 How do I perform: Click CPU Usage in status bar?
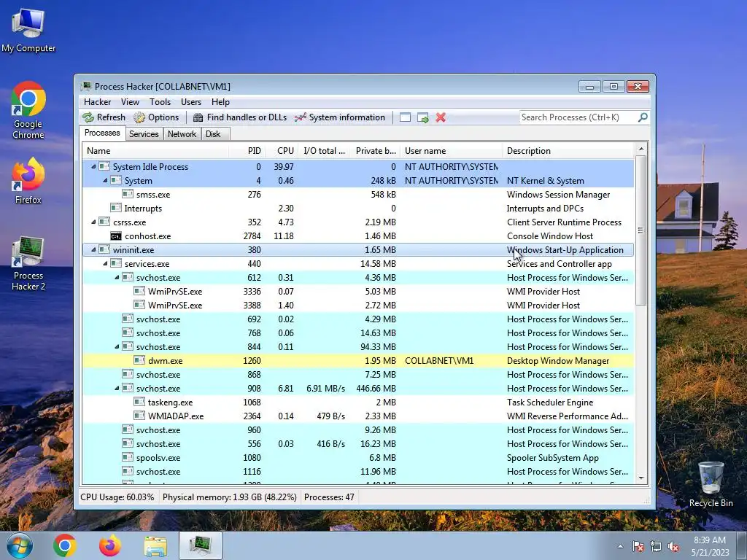pyautogui.click(x=117, y=497)
